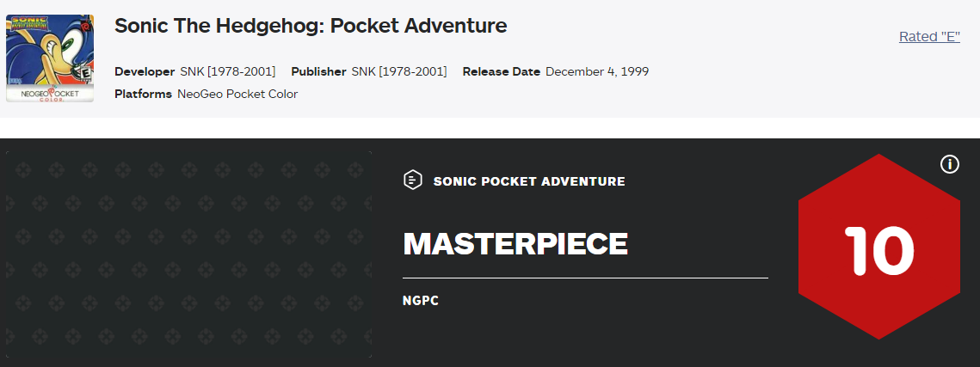Click the review hexagon icon beside Sonic Pocket Adventure

(413, 180)
